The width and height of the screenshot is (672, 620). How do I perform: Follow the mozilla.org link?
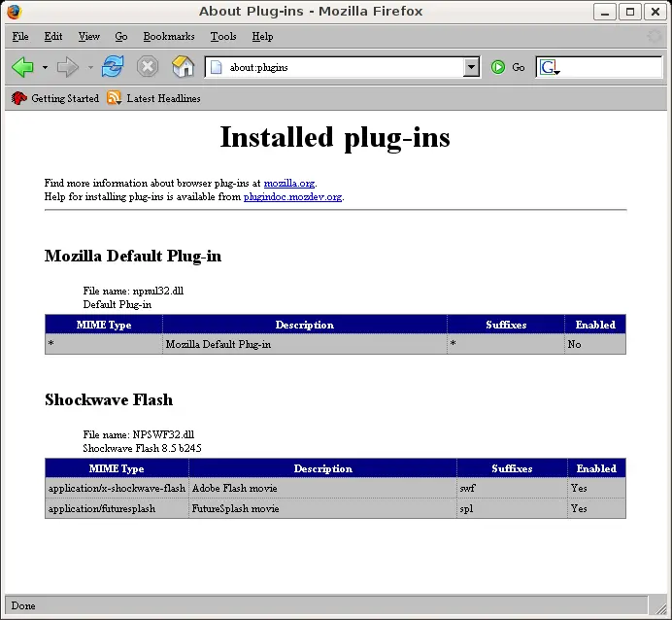pos(289,183)
